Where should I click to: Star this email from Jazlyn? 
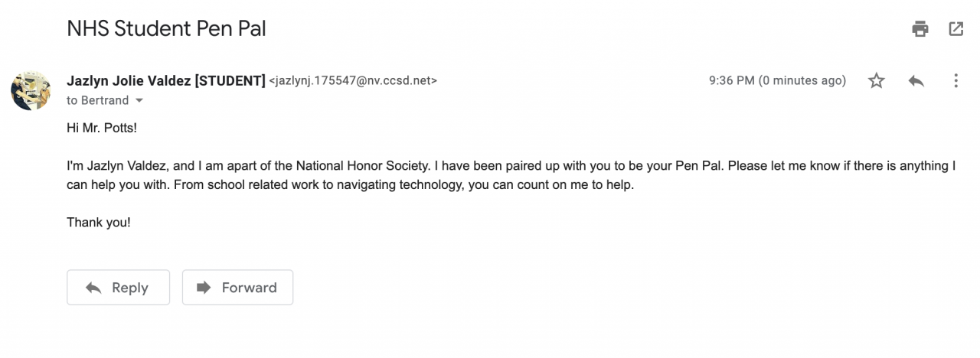(877, 80)
